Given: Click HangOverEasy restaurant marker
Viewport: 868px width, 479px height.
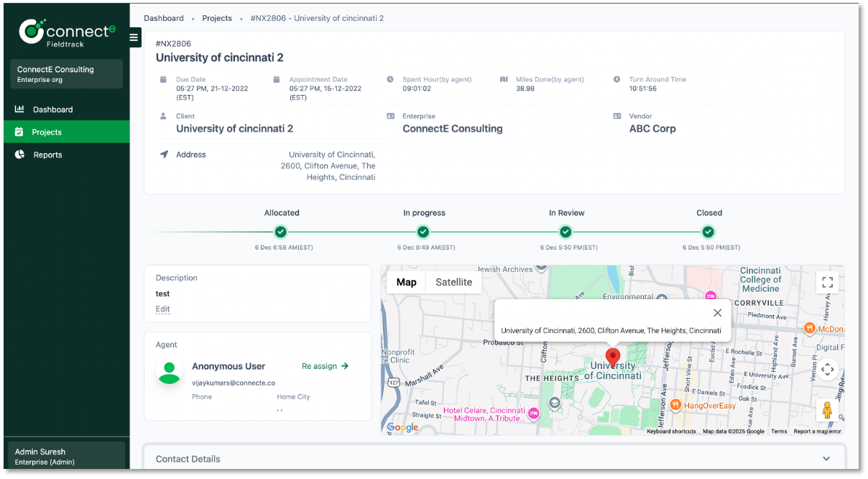Looking at the screenshot, I should point(675,406).
